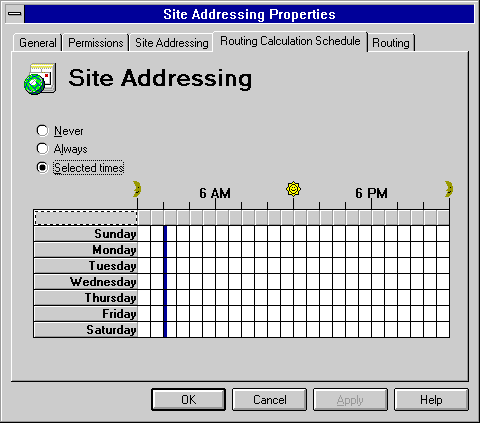Click the Saturday row header
The height and width of the screenshot is (423, 480).
pos(86,330)
